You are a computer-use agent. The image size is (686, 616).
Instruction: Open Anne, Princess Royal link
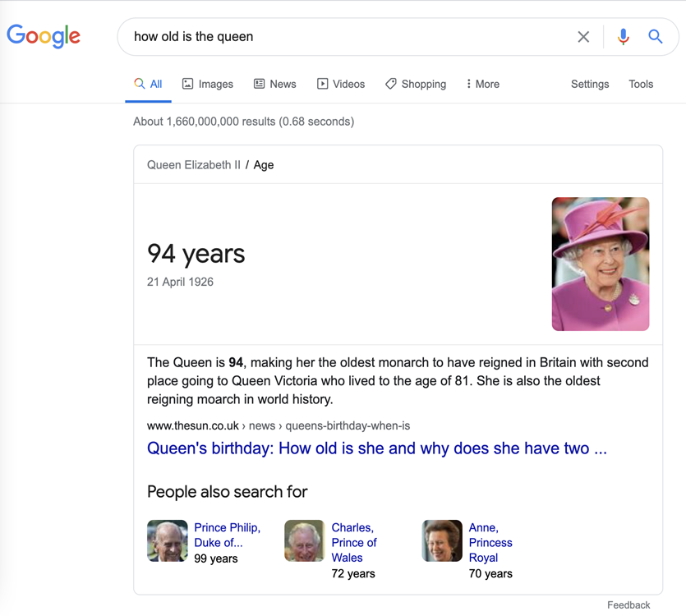(490, 543)
